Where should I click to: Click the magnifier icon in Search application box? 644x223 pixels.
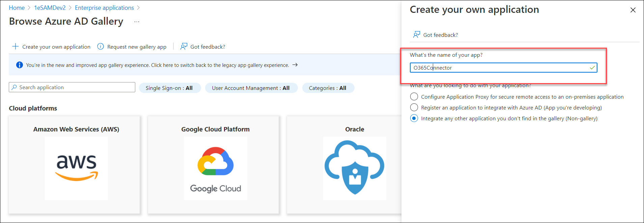point(14,87)
